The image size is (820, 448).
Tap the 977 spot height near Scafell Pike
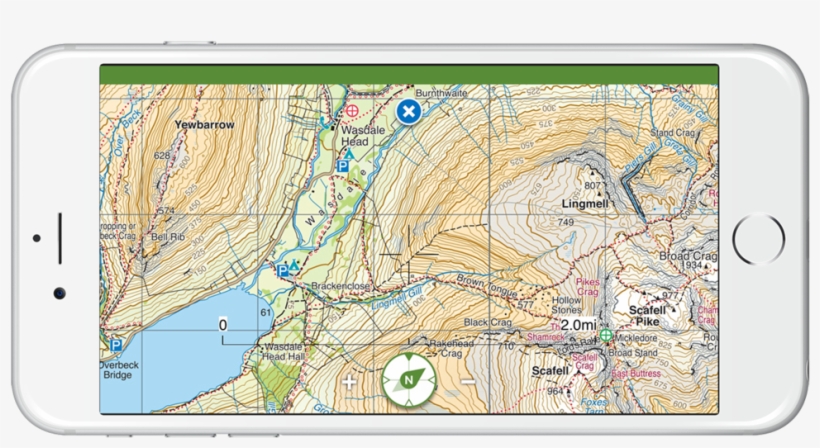(670, 295)
